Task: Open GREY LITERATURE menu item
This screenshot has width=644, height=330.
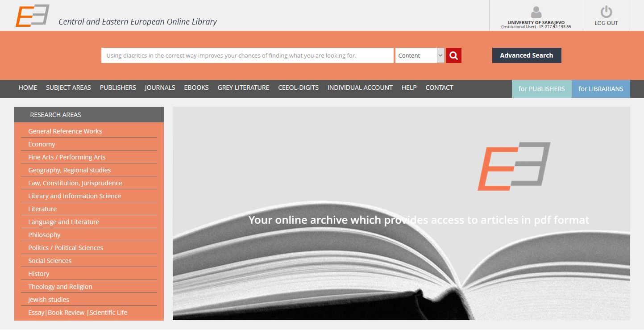Action: coord(243,88)
